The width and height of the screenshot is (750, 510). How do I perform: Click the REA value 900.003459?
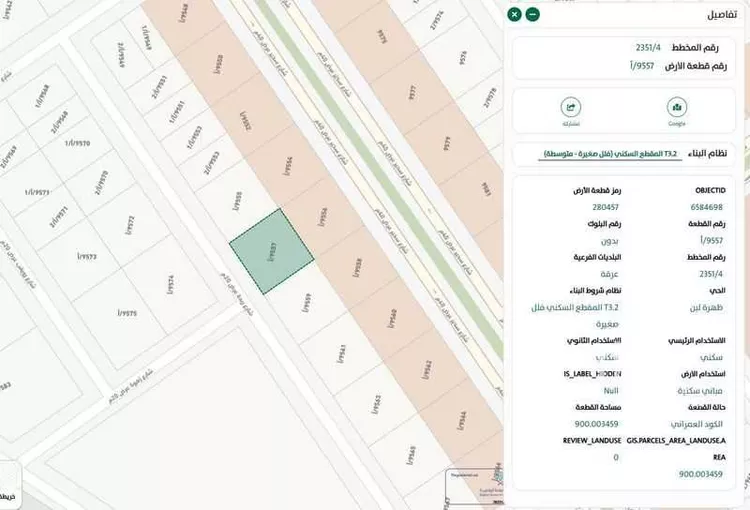[700, 474]
